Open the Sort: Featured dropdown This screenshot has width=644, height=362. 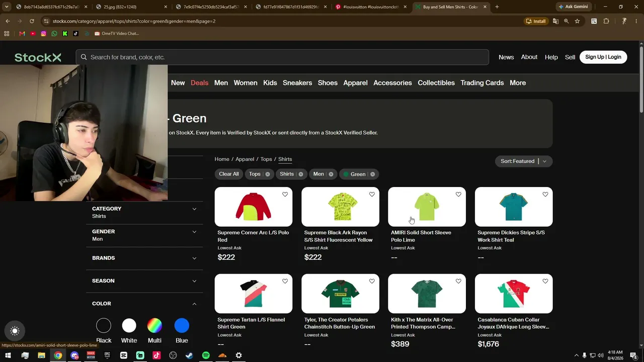tap(524, 161)
